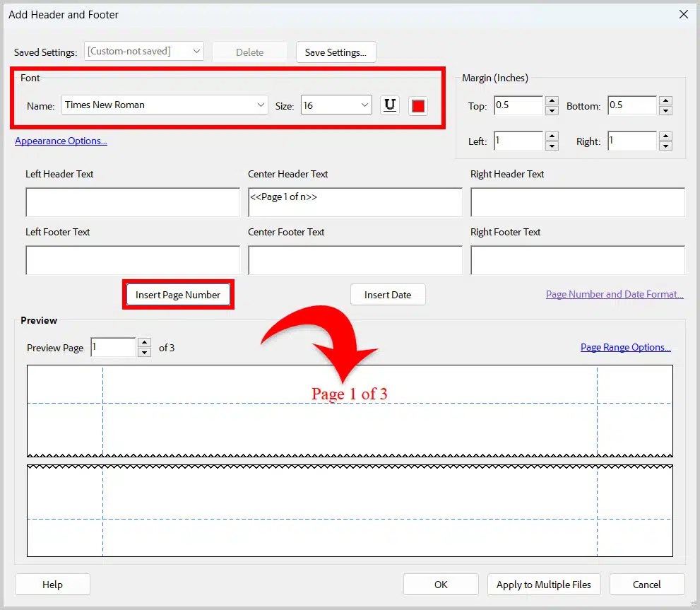Increment the Top margin value
Viewport: 700px width, 610px height.
(552, 101)
